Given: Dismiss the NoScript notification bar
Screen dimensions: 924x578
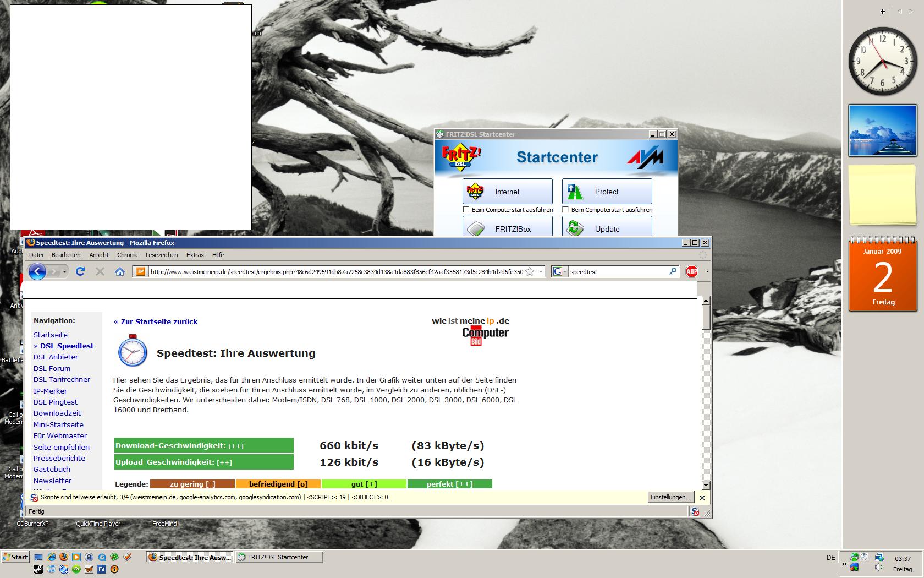Looking at the screenshot, I should 702,497.
